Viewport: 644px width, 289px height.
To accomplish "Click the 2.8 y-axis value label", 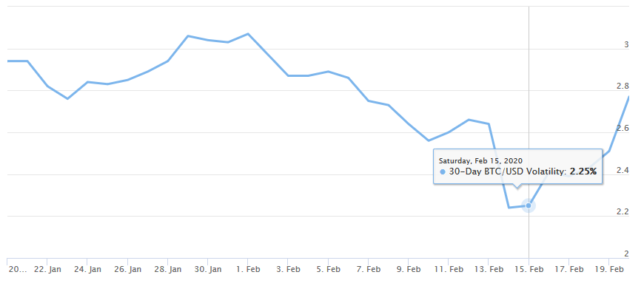I will (623, 86).
